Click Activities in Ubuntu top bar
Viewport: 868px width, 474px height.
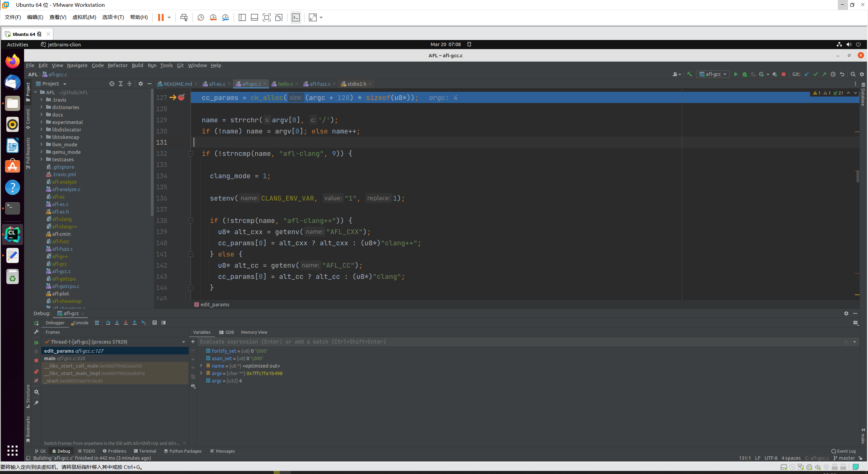coord(18,44)
